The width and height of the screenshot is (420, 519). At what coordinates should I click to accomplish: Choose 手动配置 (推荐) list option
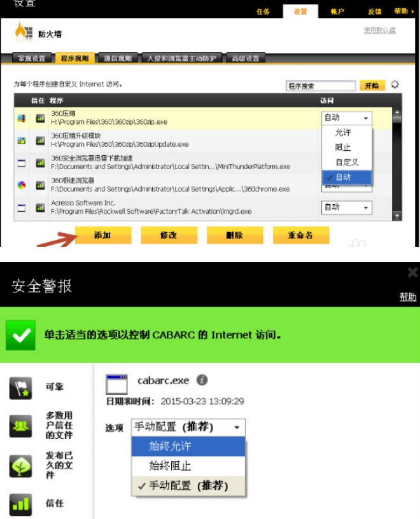click(188, 486)
